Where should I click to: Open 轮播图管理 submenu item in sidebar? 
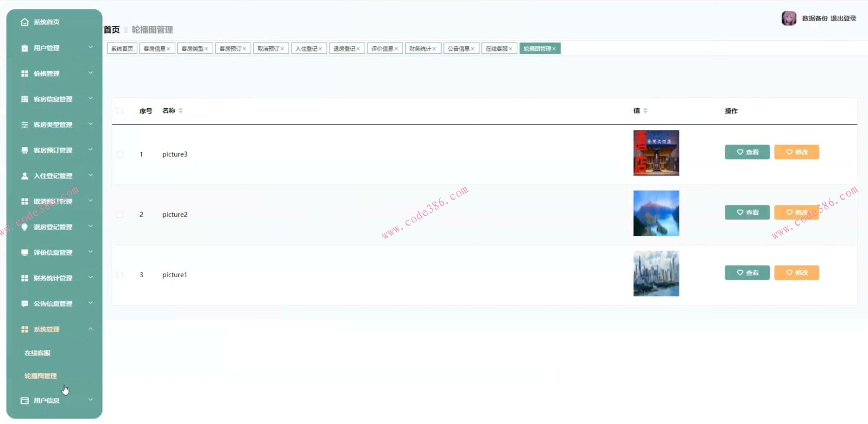point(41,376)
